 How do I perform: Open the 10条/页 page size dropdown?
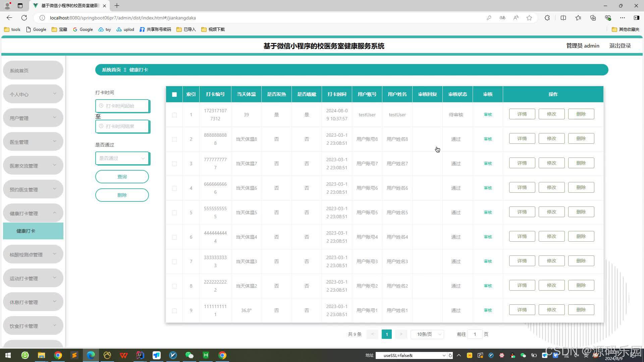point(427,334)
